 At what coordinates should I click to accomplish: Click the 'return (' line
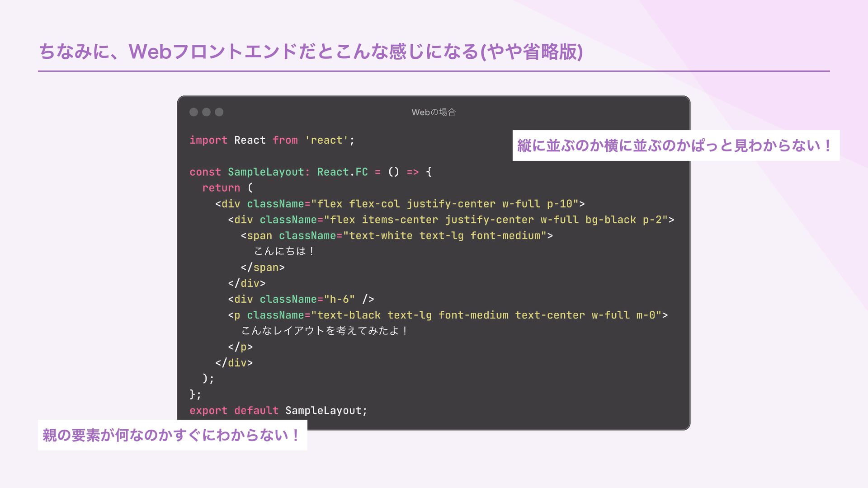tap(228, 188)
